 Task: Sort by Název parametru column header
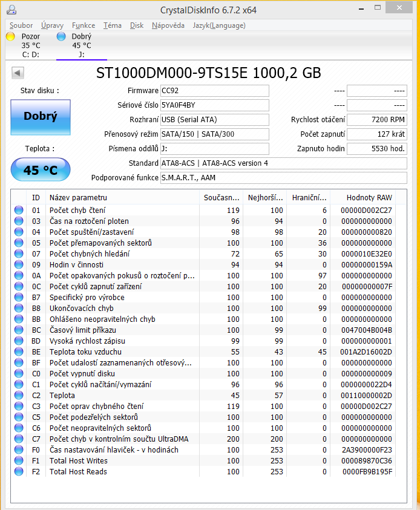pyautogui.click(x=122, y=197)
